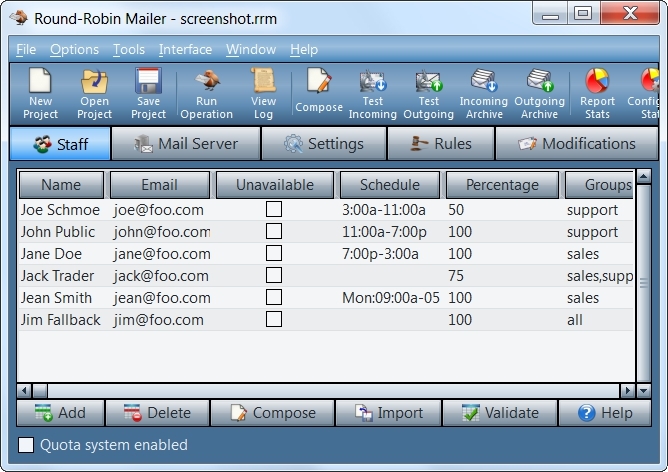Select the Joe Schmoe name cell
This screenshot has height=472, width=668.
60,210
